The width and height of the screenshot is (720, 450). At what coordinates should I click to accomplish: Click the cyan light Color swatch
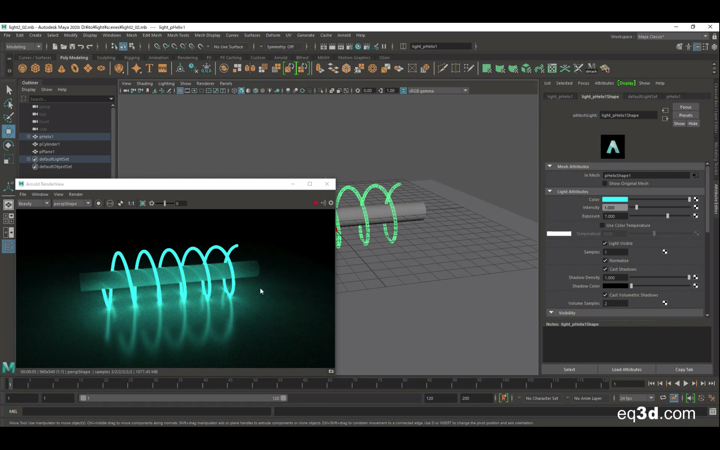coord(615,199)
